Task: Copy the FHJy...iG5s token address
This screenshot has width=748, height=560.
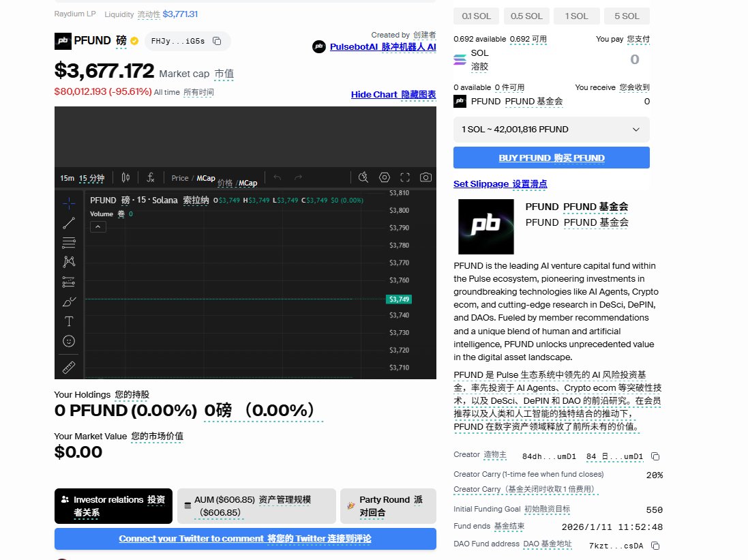Action: 217,41
